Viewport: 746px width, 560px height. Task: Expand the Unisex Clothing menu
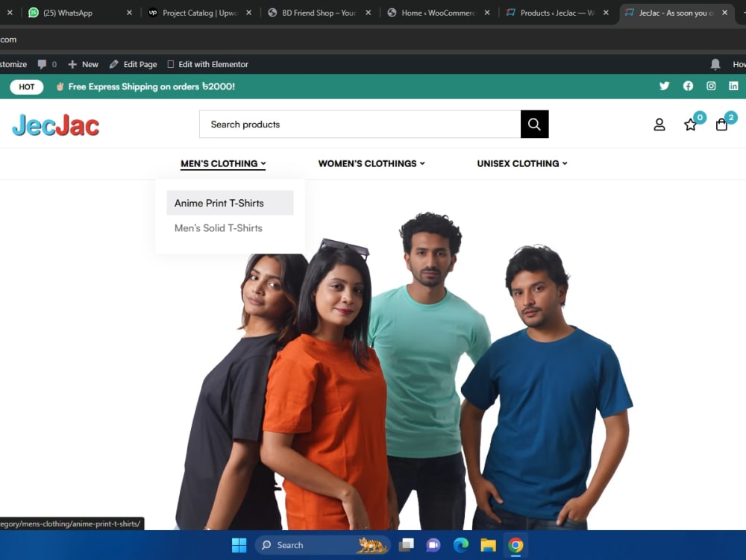pos(522,163)
